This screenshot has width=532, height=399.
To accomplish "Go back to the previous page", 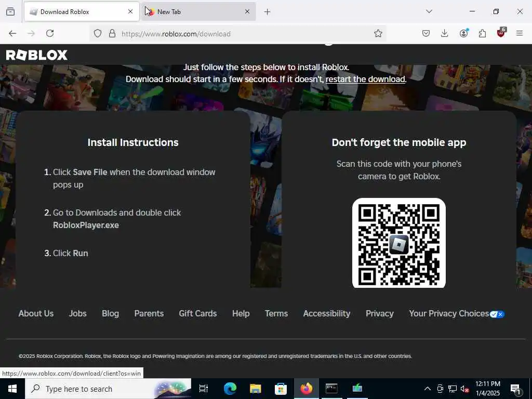I will pyautogui.click(x=12, y=33).
